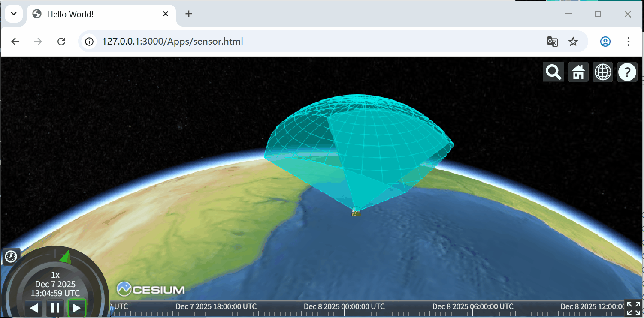644x318 pixels.
Task: Reload the sensor.html page
Action: pos(61,42)
